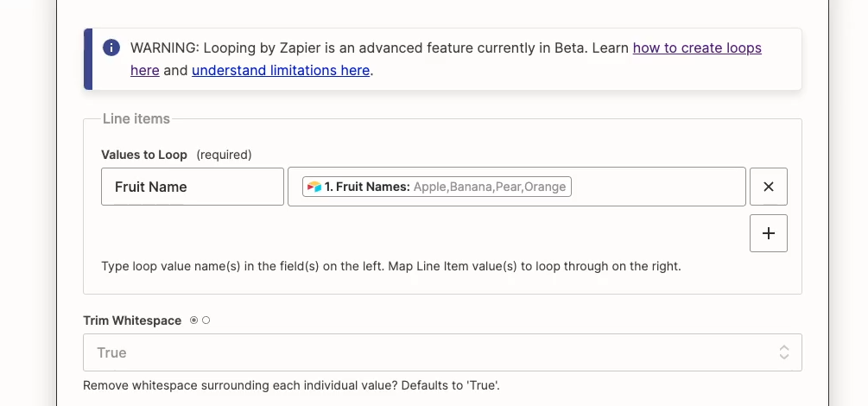
Task: Click the 'Remove whitespace surrounding' description text
Action: [291, 385]
